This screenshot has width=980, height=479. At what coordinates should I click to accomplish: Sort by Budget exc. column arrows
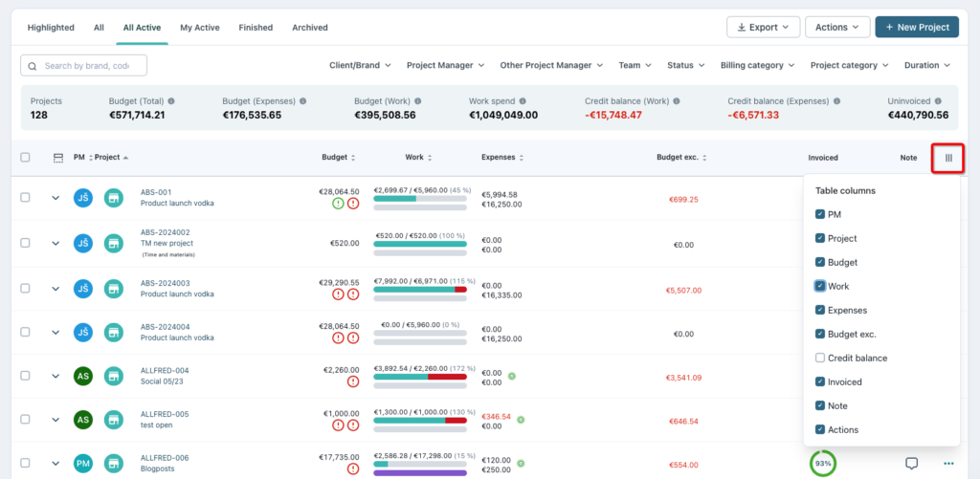(x=704, y=158)
